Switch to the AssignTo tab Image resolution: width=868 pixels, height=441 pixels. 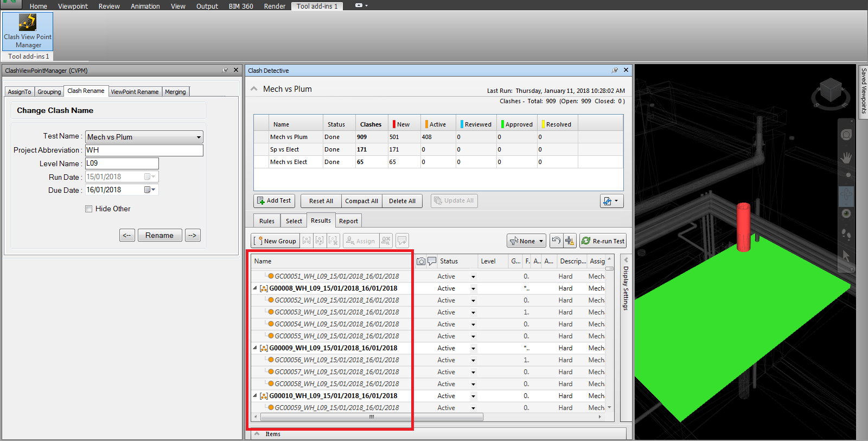pos(20,92)
